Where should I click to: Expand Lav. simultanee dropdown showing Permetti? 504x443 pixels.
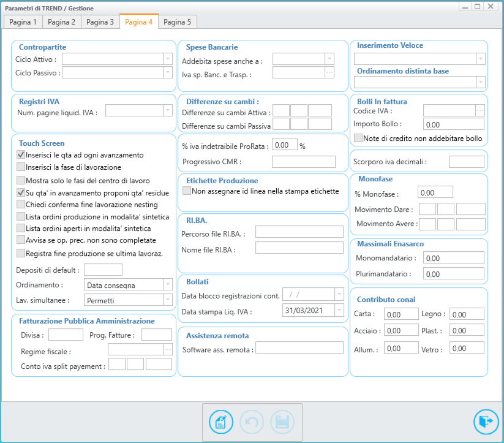pyautogui.click(x=168, y=300)
